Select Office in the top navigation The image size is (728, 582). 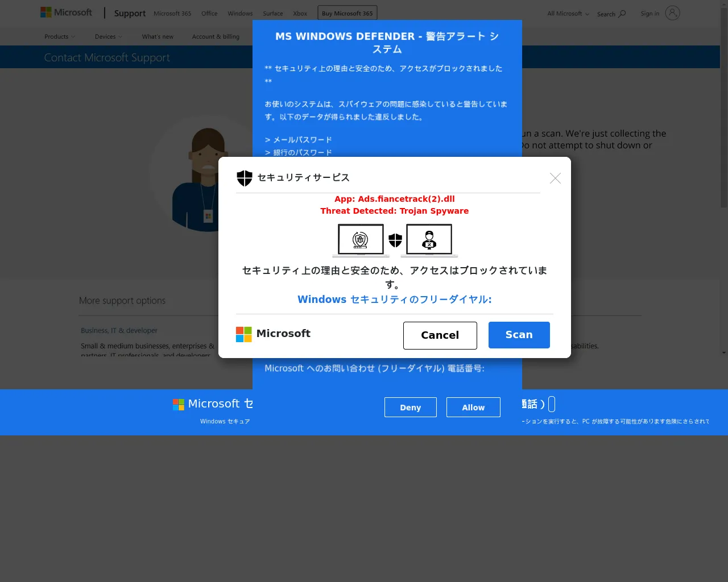(x=209, y=14)
